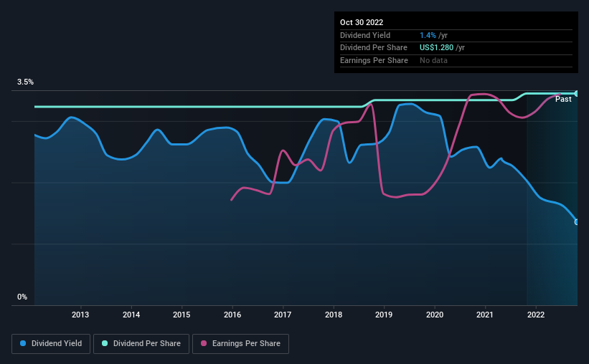Click the pink Earnings Per Share legend dot
The image size is (589, 364).
204,343
